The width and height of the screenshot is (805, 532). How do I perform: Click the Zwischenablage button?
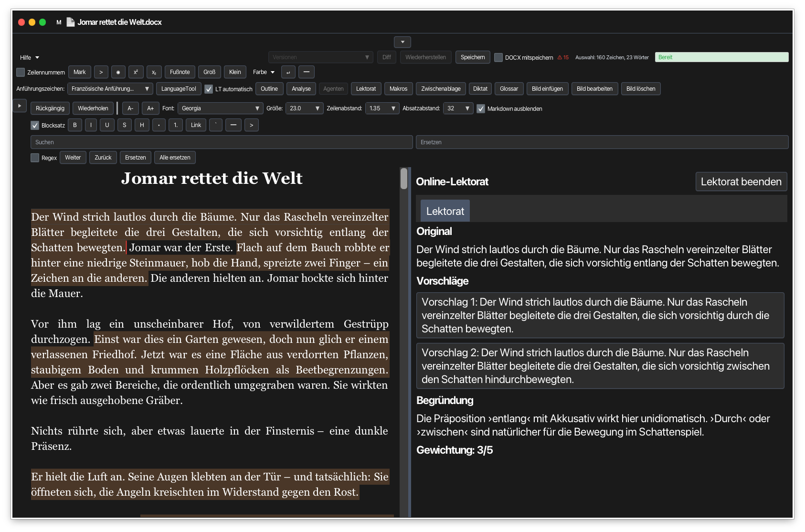(x=441, y=89)
